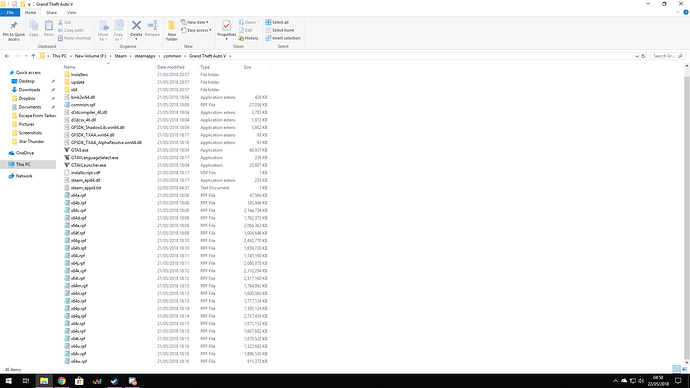Sort by the Type column header
The height and width of the screenshot is (388, 690).
pyautogui.click(x=205, y=67)
